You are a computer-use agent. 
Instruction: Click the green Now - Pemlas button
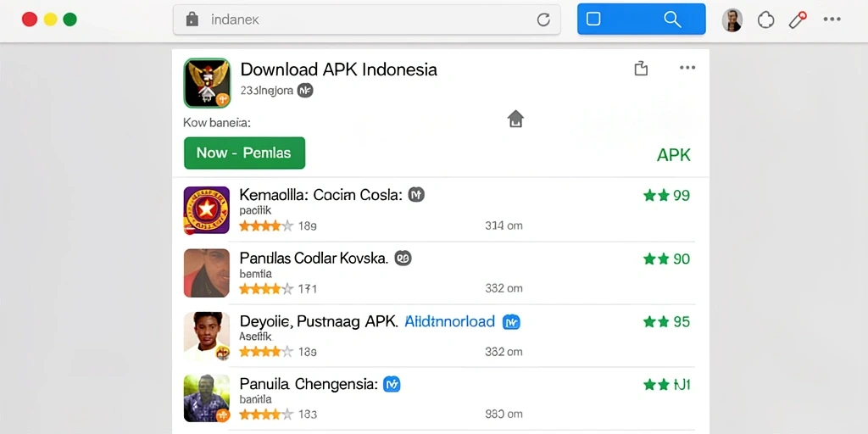point(244,153)
